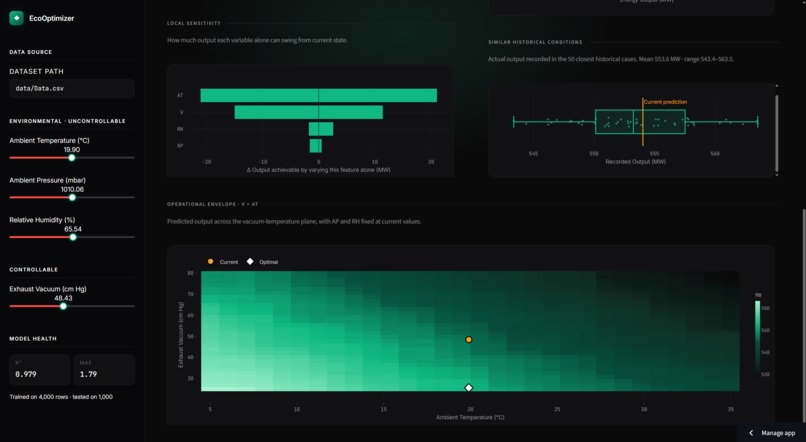
Task: Click the MODEL HEALTH sidebar heading
Action: click(x=33, y=339)
